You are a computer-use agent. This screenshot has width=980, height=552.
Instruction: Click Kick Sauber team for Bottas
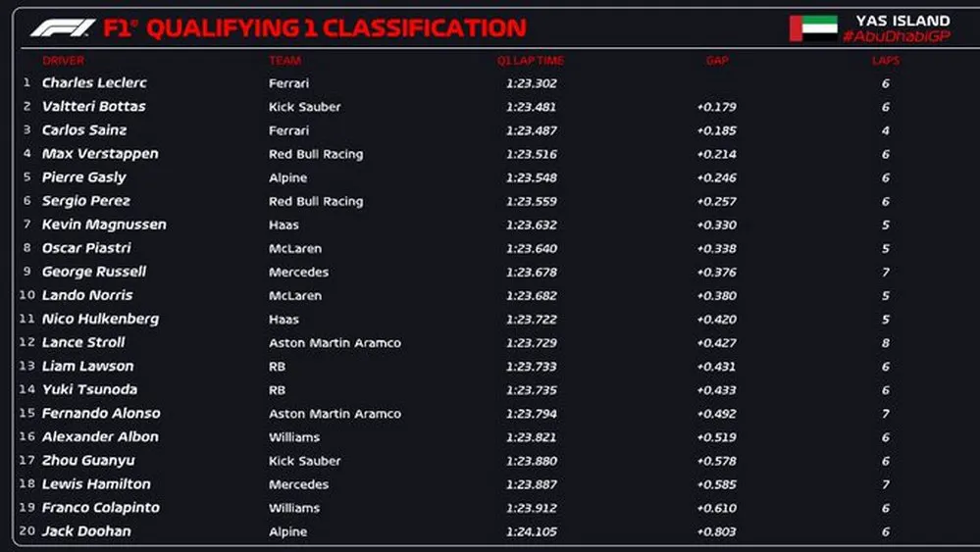pyautogui.click(x=304, y=107)
